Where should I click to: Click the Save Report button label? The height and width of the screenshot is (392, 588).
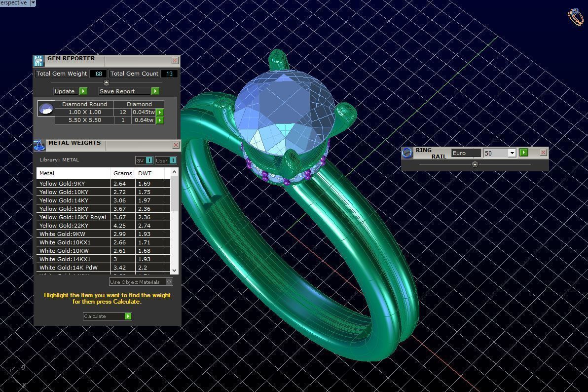[124, 91]
